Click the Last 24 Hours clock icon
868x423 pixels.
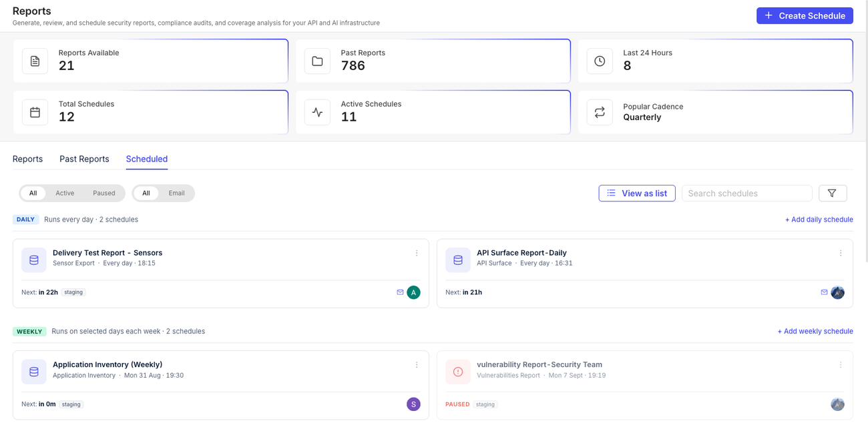[600, 61]
